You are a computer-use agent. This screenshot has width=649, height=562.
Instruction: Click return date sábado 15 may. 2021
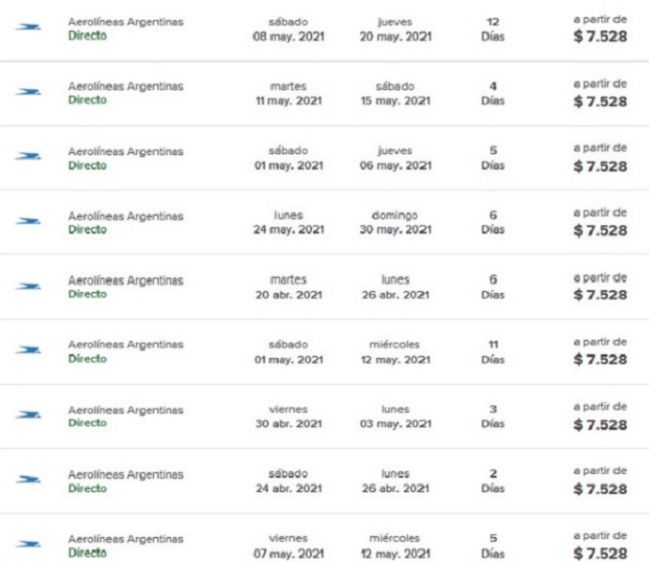[x=395, y=94]
